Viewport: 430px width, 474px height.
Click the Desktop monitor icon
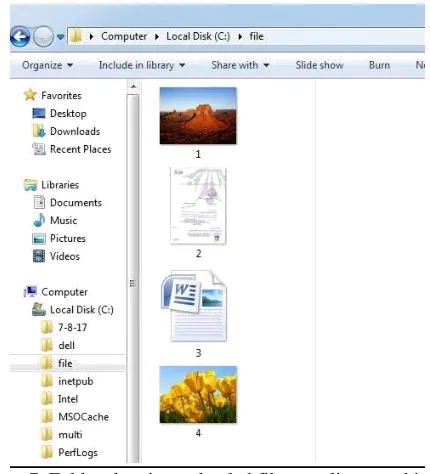39,113
